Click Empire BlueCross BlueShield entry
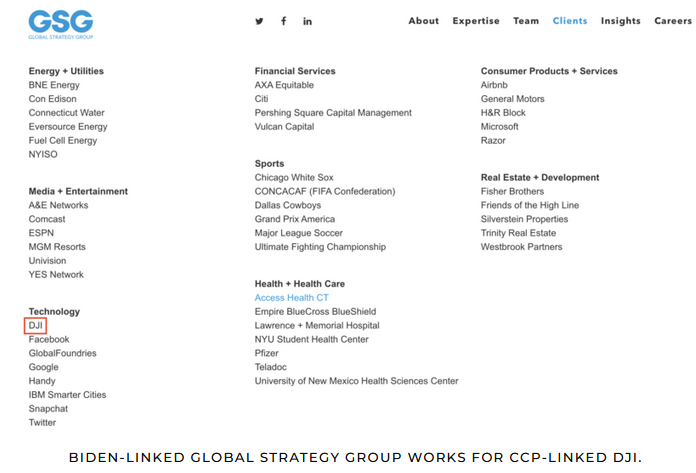This screenshot has height=473, width=696. (316, 311)
